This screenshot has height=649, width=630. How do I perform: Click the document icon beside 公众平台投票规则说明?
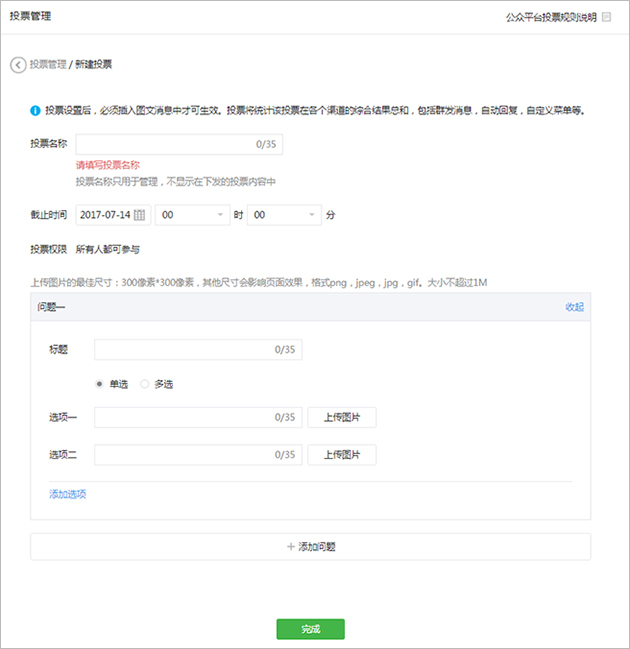click(606, 17)
